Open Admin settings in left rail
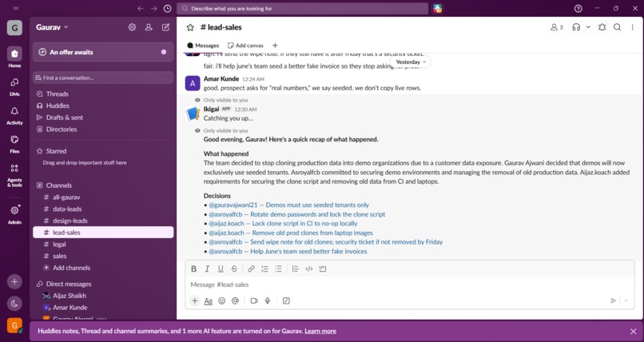This screenshot has height=342, width=644. click(14, 213)
